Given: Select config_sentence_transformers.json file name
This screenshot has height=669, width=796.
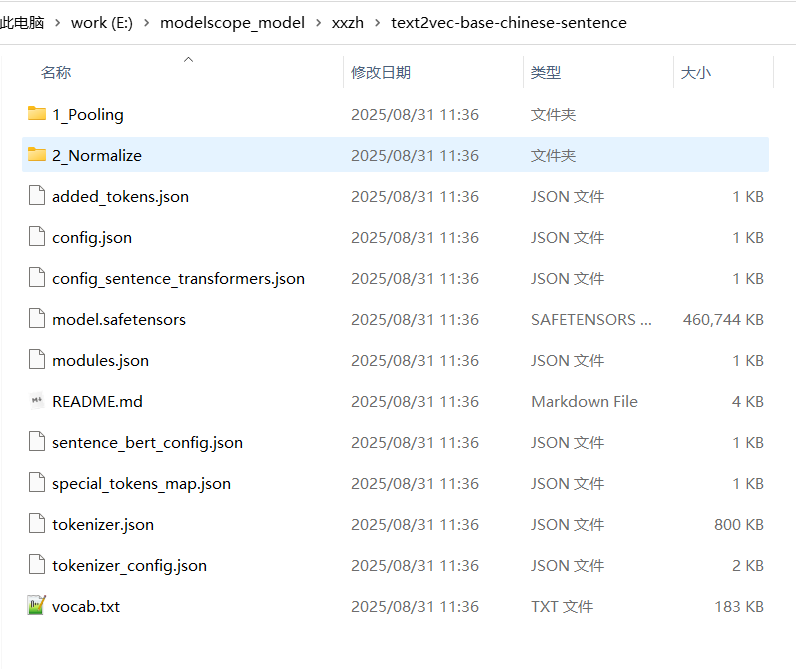Looking at the screenshot, I should 178,279.
